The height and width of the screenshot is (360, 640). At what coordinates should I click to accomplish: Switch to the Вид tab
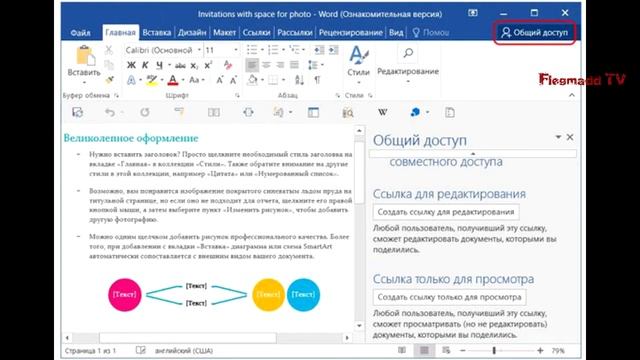(396, 33)
